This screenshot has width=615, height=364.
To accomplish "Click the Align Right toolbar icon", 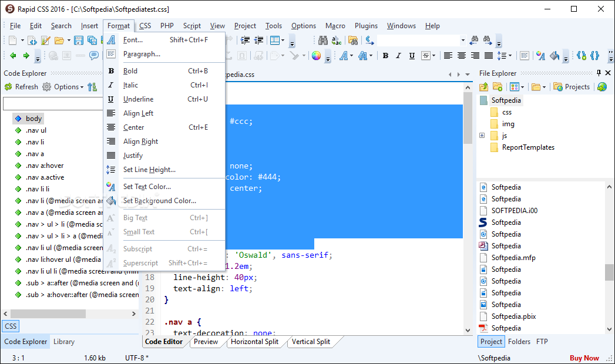I will tap(475, 56).
